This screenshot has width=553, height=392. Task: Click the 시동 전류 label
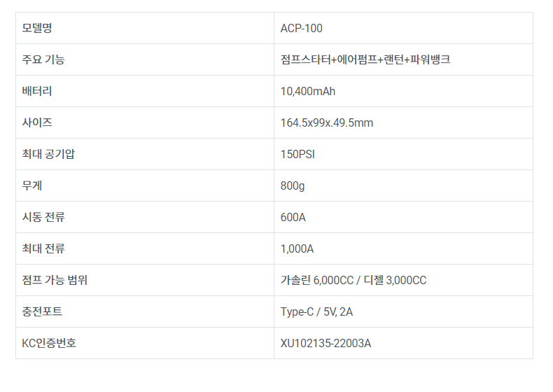(x=43, y=216)
